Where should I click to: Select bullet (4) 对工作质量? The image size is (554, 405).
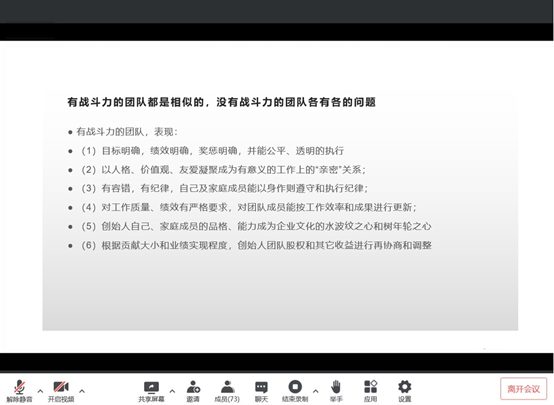point(242,207)
